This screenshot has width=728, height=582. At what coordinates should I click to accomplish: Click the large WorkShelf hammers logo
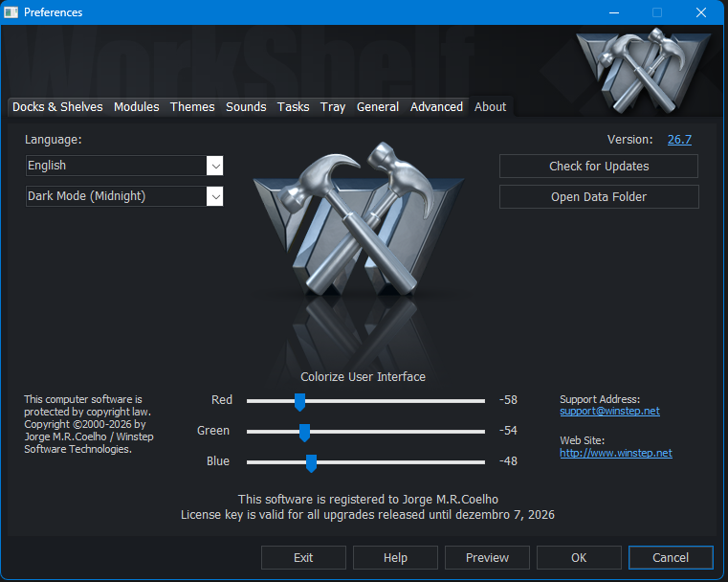click(359, 218)
